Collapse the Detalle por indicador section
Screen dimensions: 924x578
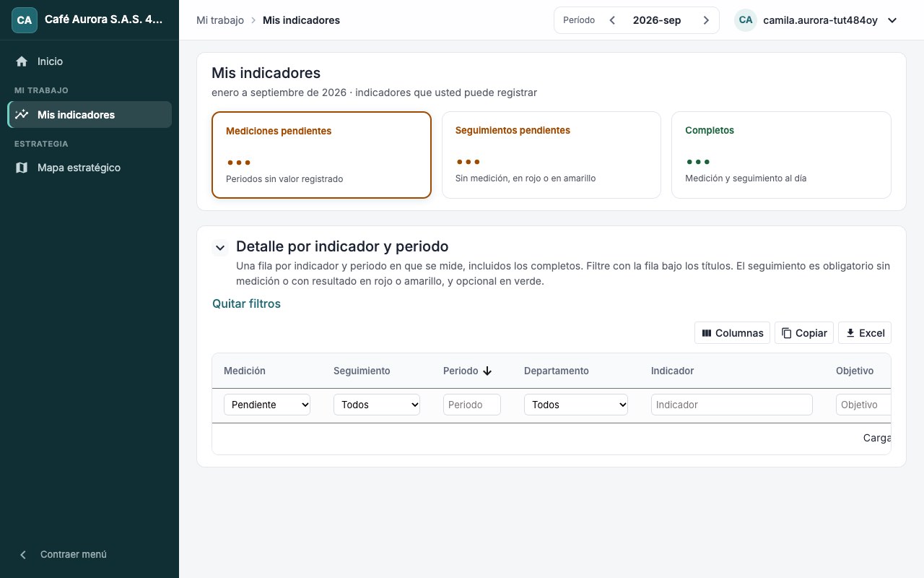220,248
